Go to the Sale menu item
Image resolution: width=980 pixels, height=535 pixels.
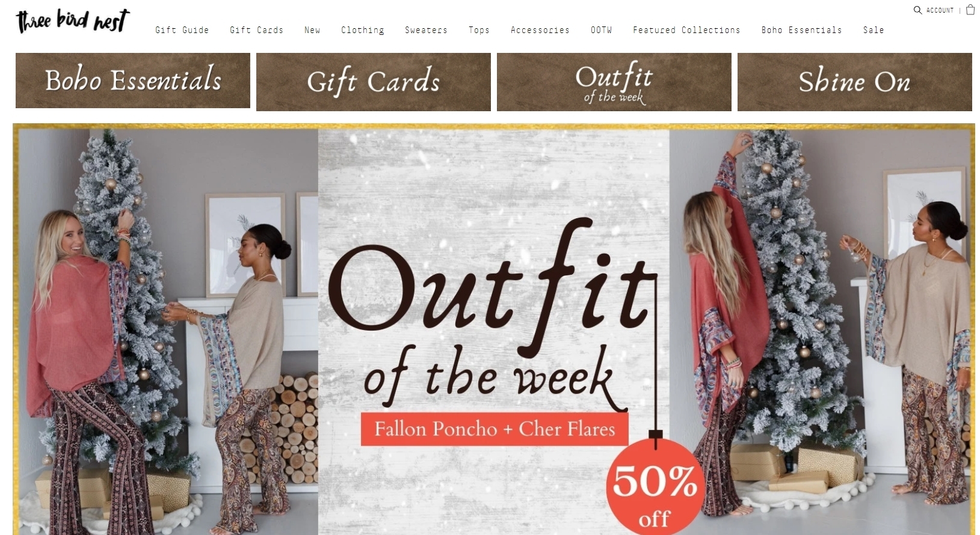tap(874, 30)
